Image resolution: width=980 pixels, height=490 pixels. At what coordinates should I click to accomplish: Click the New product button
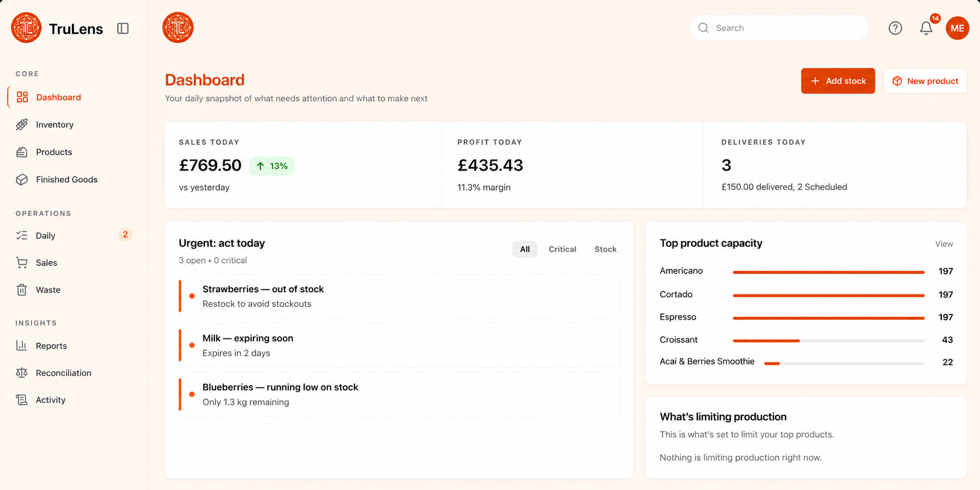[925, 81]
